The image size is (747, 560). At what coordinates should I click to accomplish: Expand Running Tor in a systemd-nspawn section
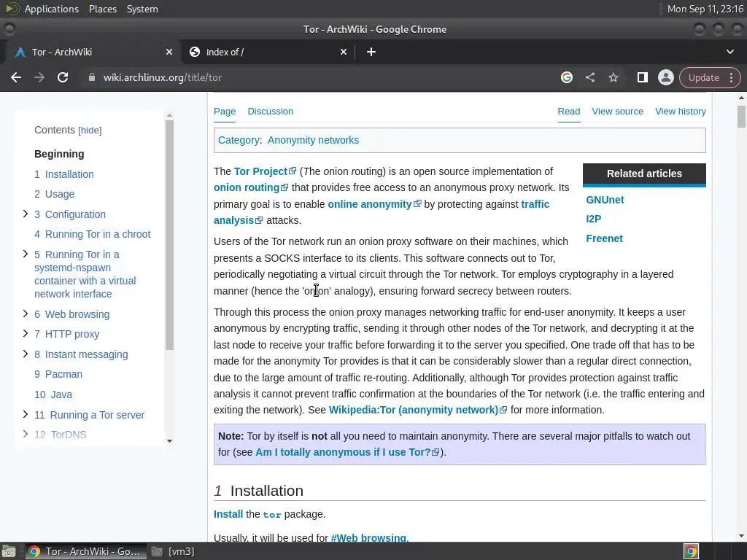coord(26,254)
